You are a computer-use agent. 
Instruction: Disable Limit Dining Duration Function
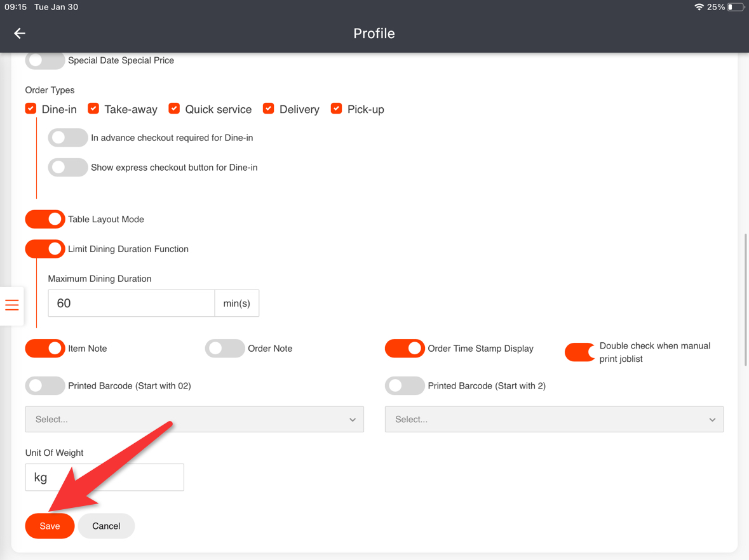pyautogui.click(x=45, y=249)
